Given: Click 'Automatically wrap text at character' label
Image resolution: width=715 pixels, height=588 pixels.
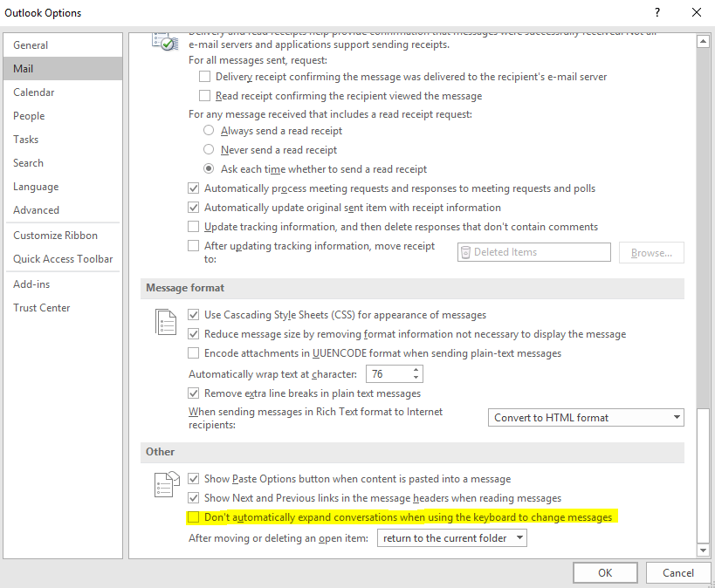Looking at the screenshot, I should tap(272, 374).
